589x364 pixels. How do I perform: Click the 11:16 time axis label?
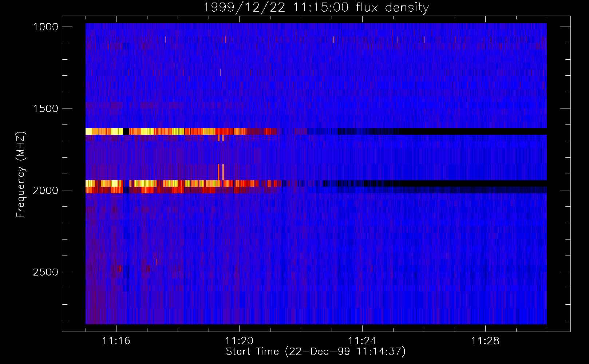point(116,341)
